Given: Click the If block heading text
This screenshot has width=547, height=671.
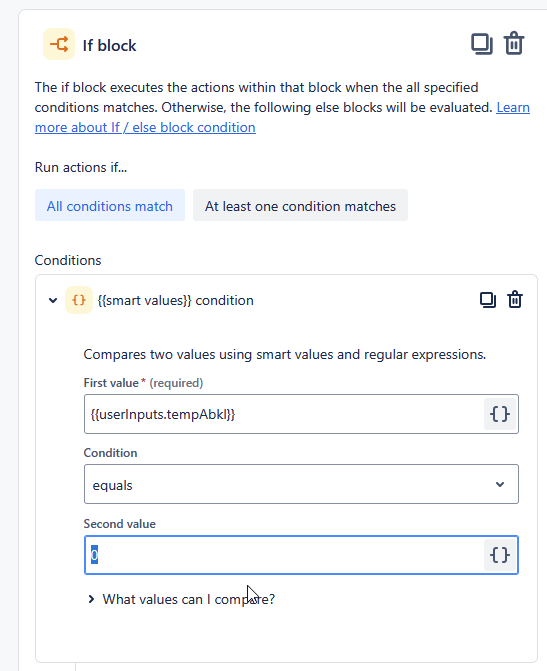Looking at the screenshot, I should point(110,45).
